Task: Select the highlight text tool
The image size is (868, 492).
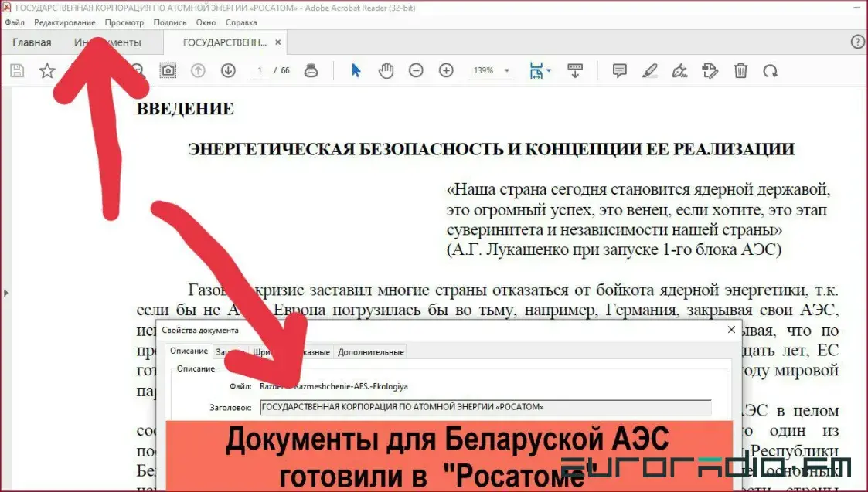Action: pos(649,71)
